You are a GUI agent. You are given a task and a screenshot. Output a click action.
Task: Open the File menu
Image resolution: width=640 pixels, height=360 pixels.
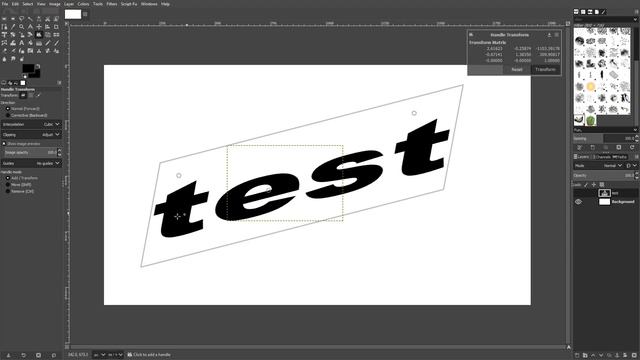5,4
